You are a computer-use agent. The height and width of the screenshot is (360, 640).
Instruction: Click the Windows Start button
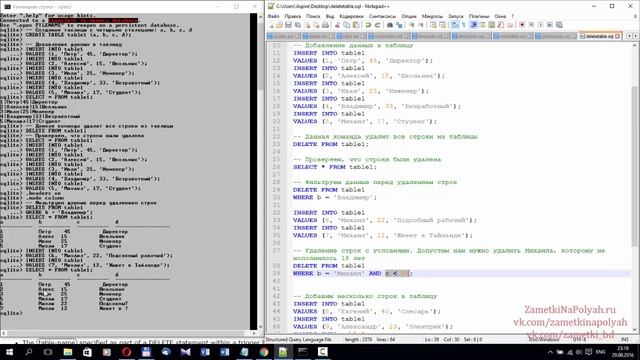(9, 352)
